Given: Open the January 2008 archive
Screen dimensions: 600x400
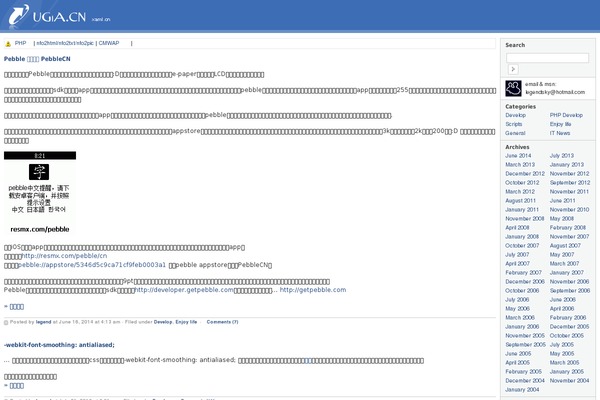Looking at the screenshot, I should click(x=522, y=237).
